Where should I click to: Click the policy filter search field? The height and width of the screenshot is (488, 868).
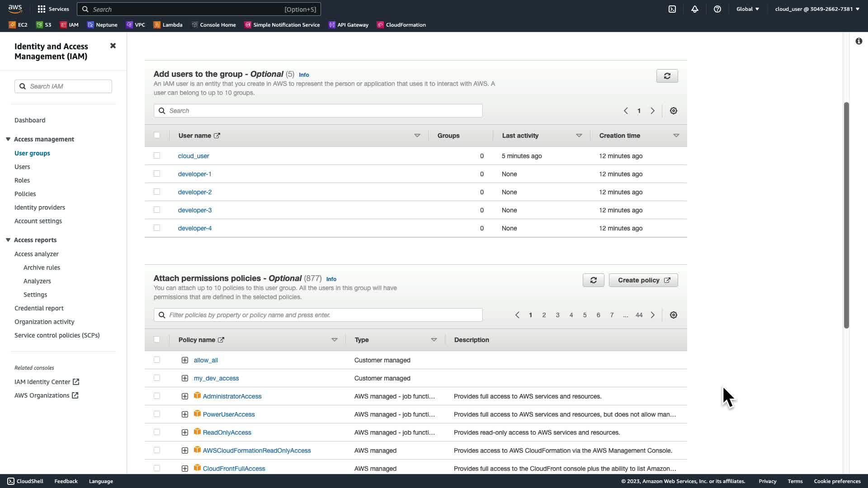318,315
